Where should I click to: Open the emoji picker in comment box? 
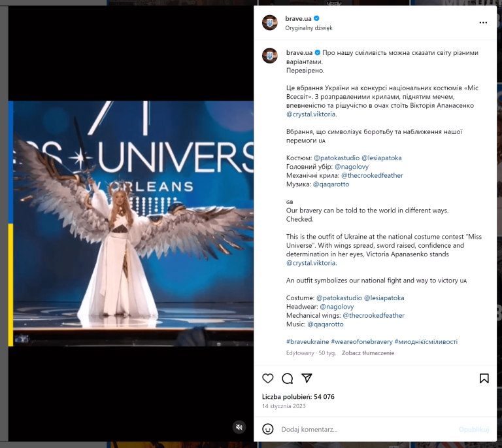pyautogui.click(x=268, y=429)
